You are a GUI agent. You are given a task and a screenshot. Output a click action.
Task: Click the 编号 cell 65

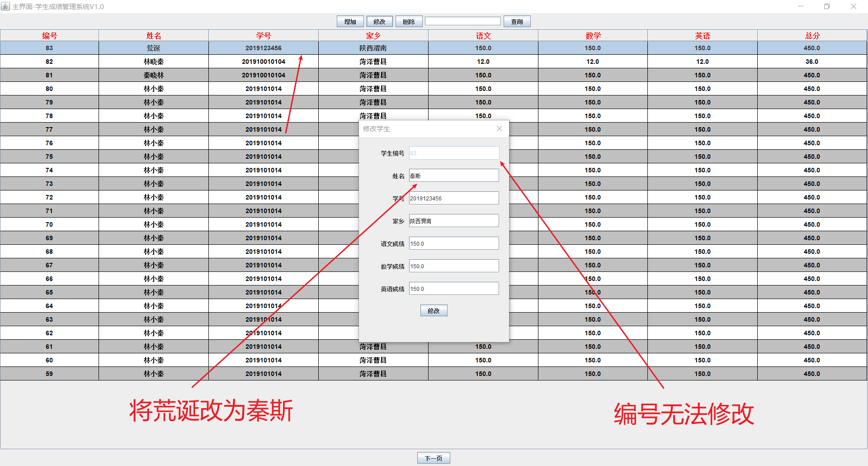click(x=49, y=292)
